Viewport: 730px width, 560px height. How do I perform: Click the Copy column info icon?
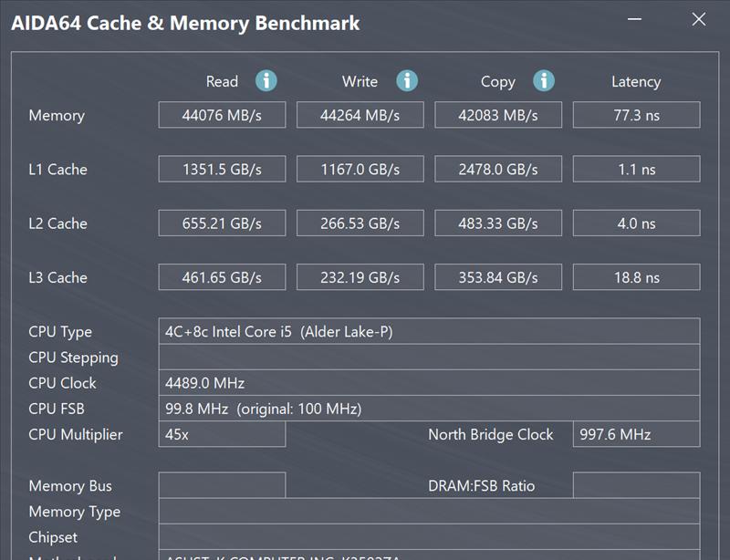click(x=544, y=81)
